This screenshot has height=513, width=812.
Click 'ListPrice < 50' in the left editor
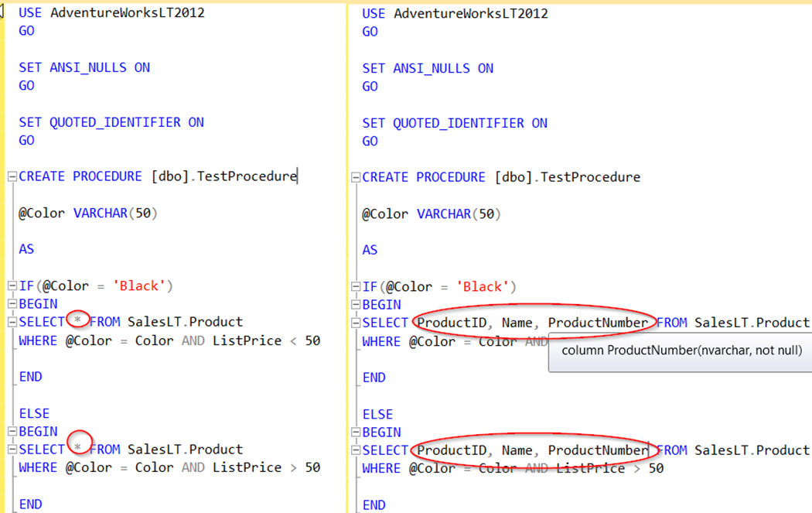click(x=266, y=340)
